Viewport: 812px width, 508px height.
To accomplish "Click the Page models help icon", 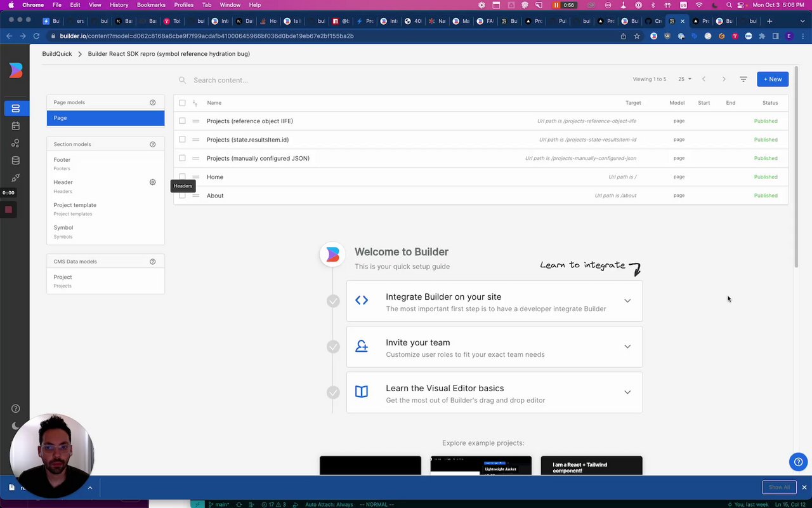I will coord(152,102).
